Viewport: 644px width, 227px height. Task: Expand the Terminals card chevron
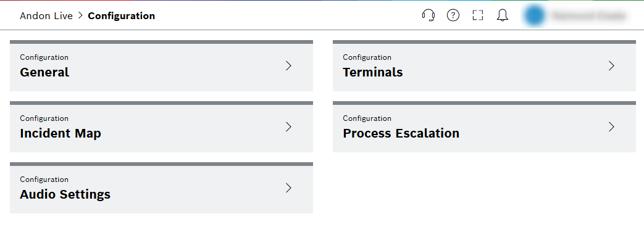(x=611, y=65)
